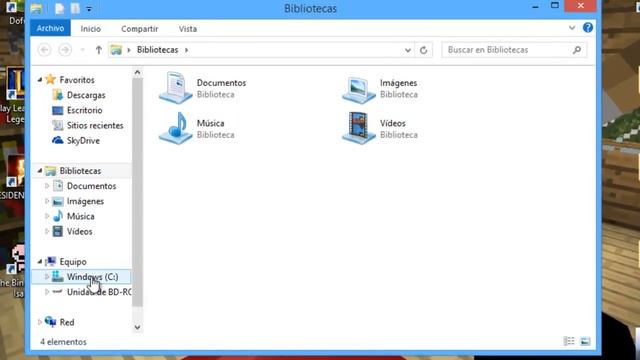The image size is (640, 360).
Task: Click the 4 elementos status text
Action: tap(63, 342)
